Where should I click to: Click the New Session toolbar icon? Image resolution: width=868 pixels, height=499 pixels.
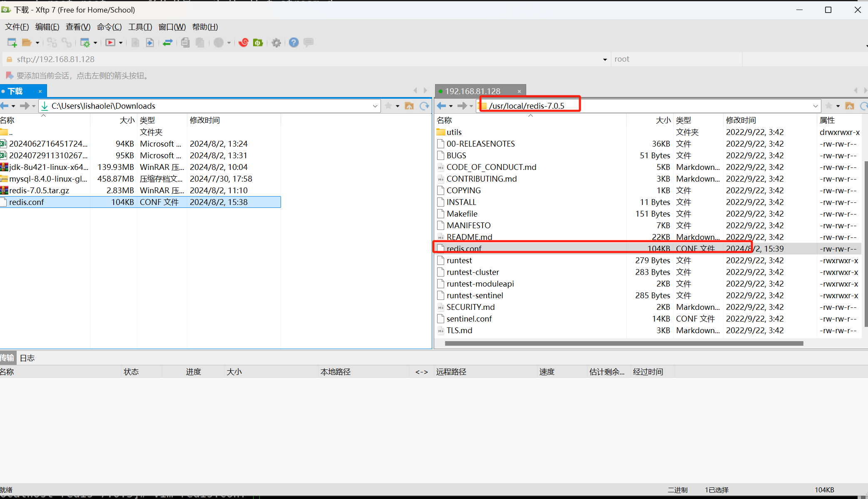(x=12, y=42)
